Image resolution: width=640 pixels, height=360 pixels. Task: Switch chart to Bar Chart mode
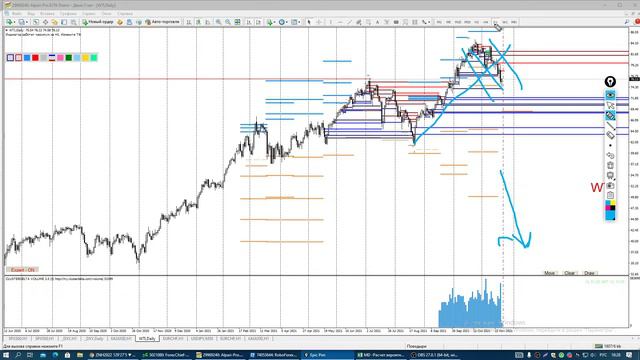(x=189, y=22)
